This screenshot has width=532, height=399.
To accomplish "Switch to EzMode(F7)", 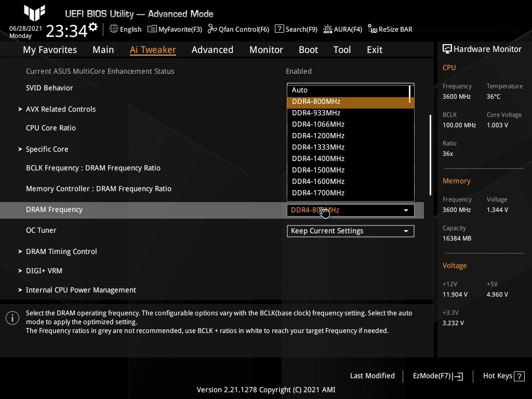I will pos(437,376).
